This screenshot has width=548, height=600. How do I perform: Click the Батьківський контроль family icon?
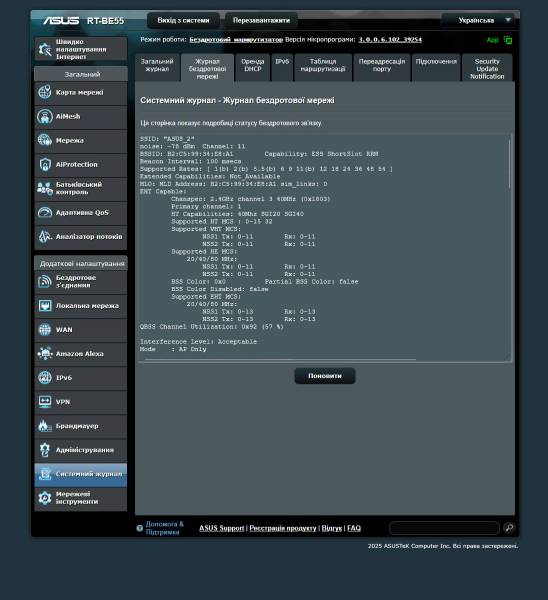point(45,188)
